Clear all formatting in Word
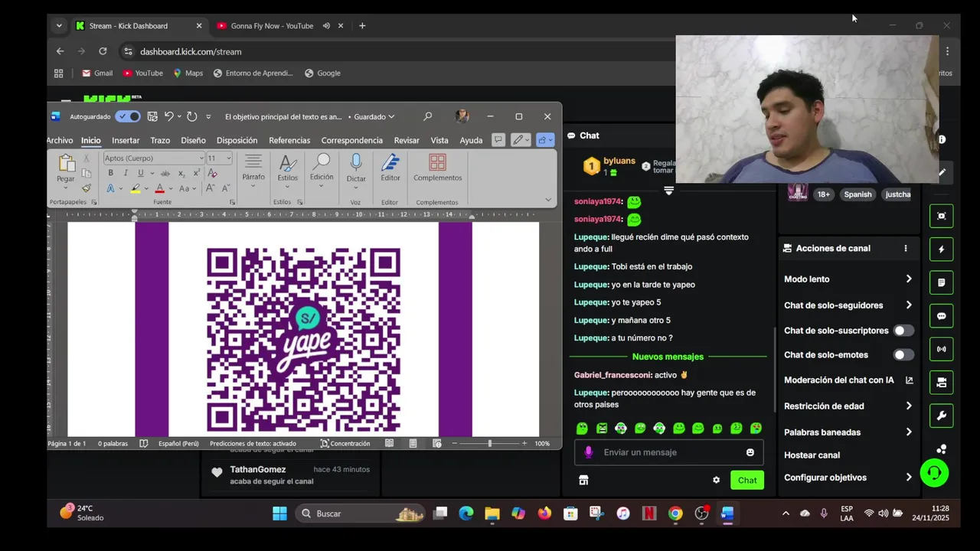The height and width of the screenshot is (551, 980). pos(212,173)
